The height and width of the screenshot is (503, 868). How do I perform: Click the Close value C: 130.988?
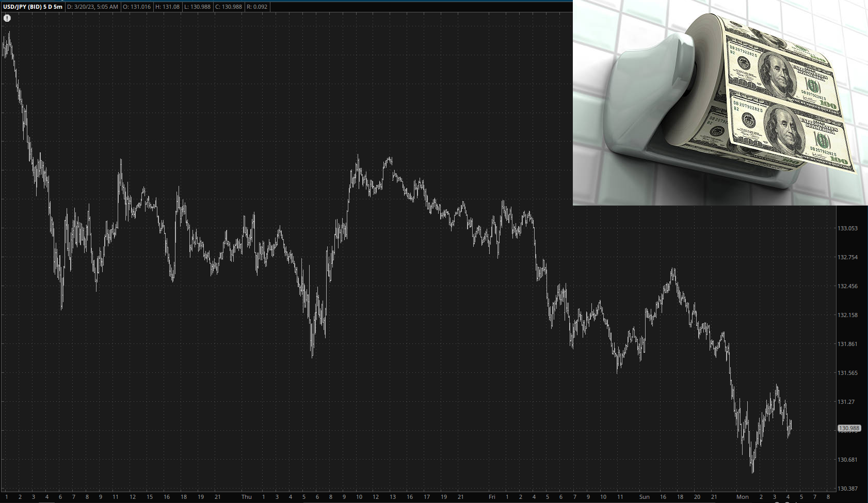tap(229, 7)
